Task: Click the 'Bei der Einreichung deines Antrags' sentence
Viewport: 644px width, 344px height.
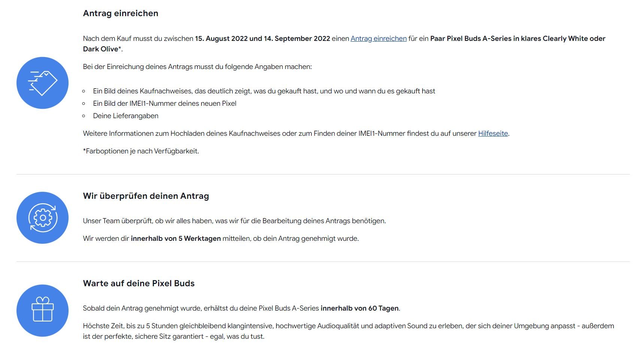Action: [197, 67]
